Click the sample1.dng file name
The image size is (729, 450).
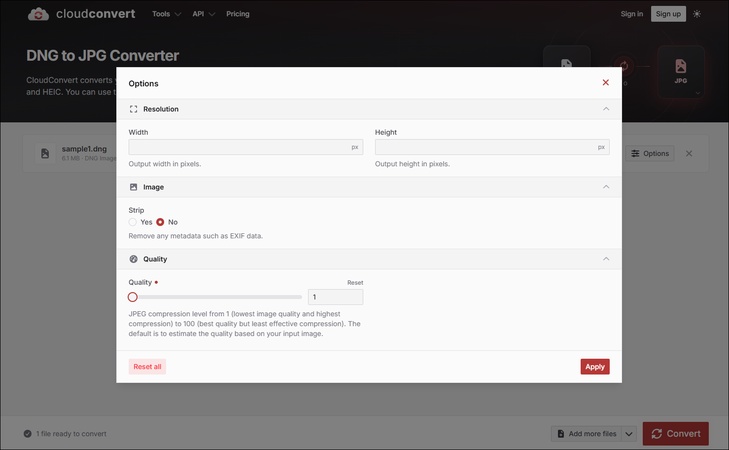(84, 149)
